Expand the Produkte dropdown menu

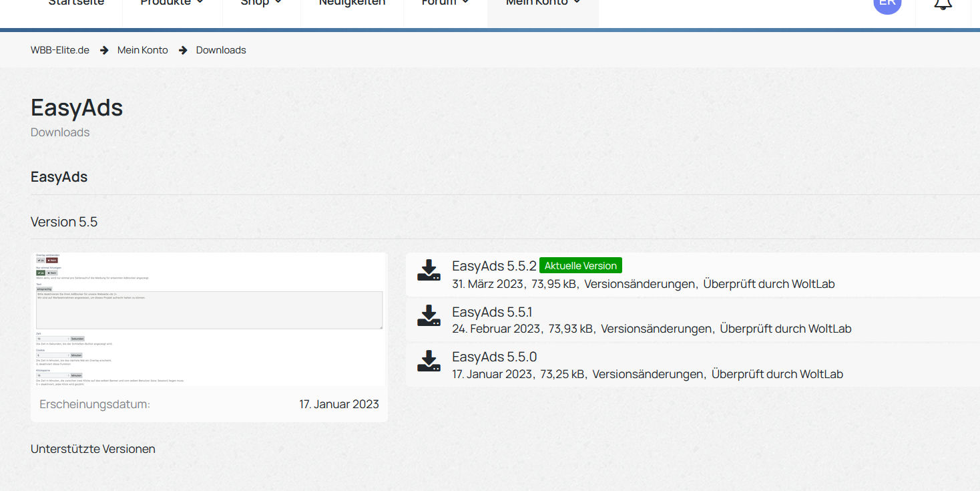[172, 3]
